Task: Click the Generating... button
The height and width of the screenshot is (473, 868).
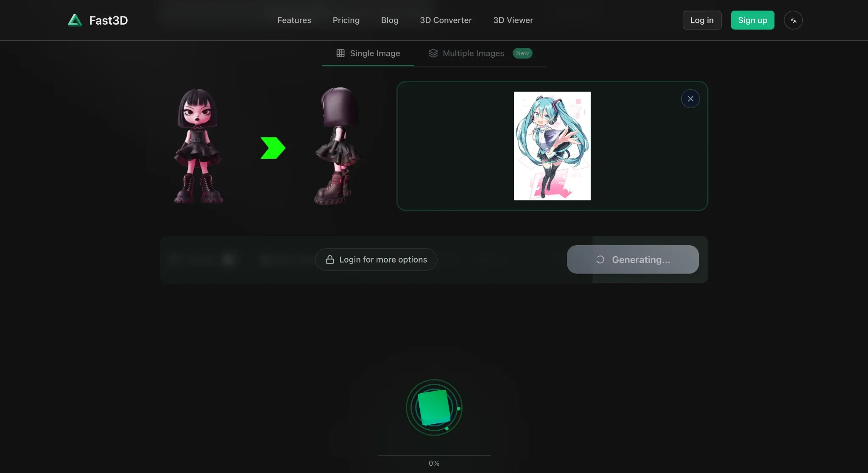Action: click(633, 260)
